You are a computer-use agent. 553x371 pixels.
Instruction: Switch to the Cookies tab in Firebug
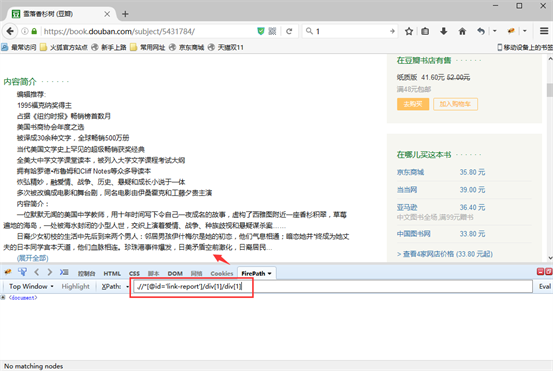[x=222, y=273]
